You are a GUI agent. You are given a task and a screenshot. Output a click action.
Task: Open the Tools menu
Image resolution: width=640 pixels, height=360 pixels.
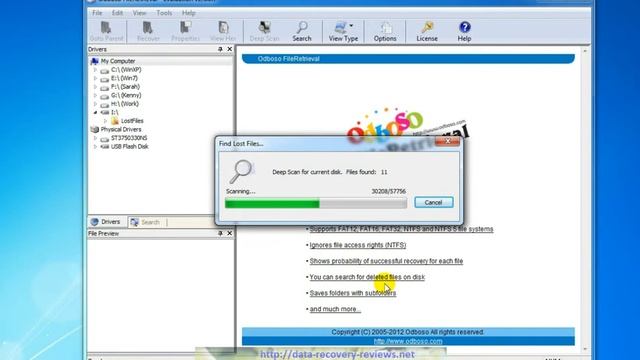(x=164, y=13)
